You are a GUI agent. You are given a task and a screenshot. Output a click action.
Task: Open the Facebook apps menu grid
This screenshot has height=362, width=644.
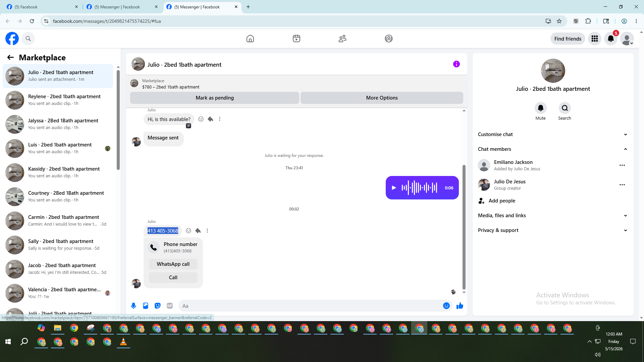(x=595, y=39)
